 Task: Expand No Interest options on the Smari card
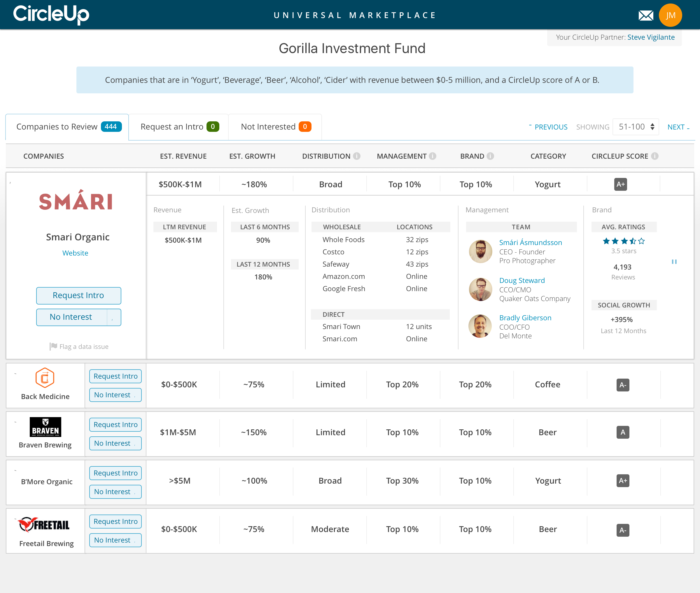[x=112, y=317]
